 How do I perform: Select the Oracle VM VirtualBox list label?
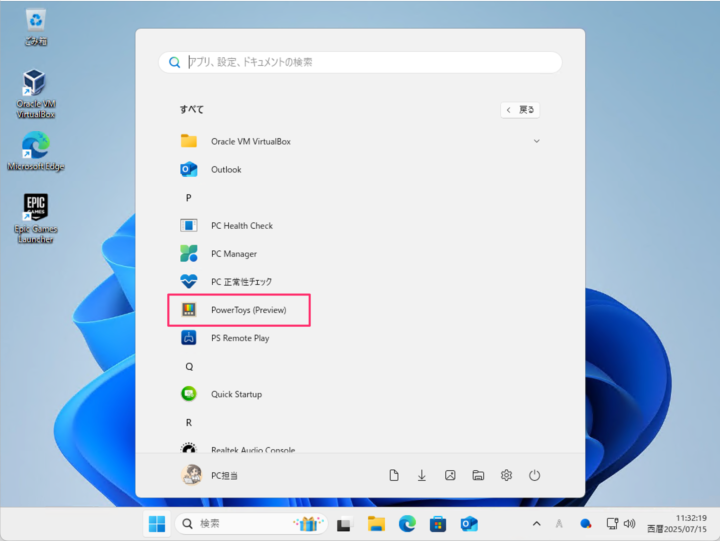click(x=251, y=141)
